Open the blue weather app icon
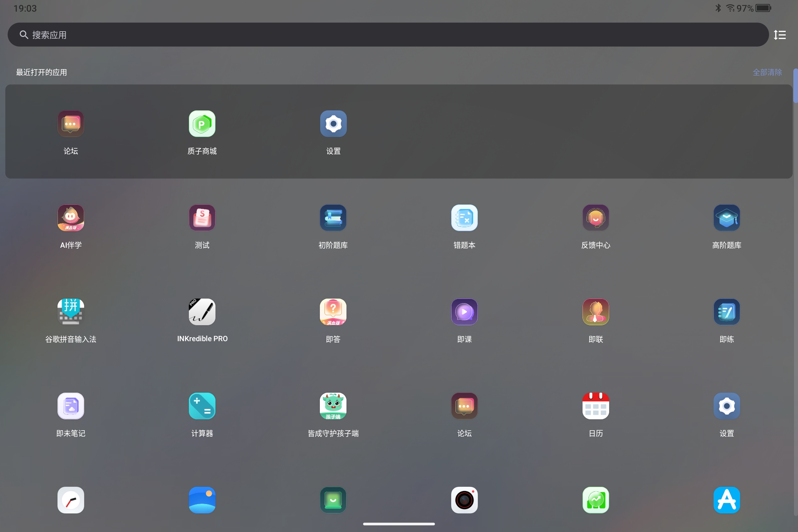The height and width of the screenshot is (532, 798). point(202,500)
